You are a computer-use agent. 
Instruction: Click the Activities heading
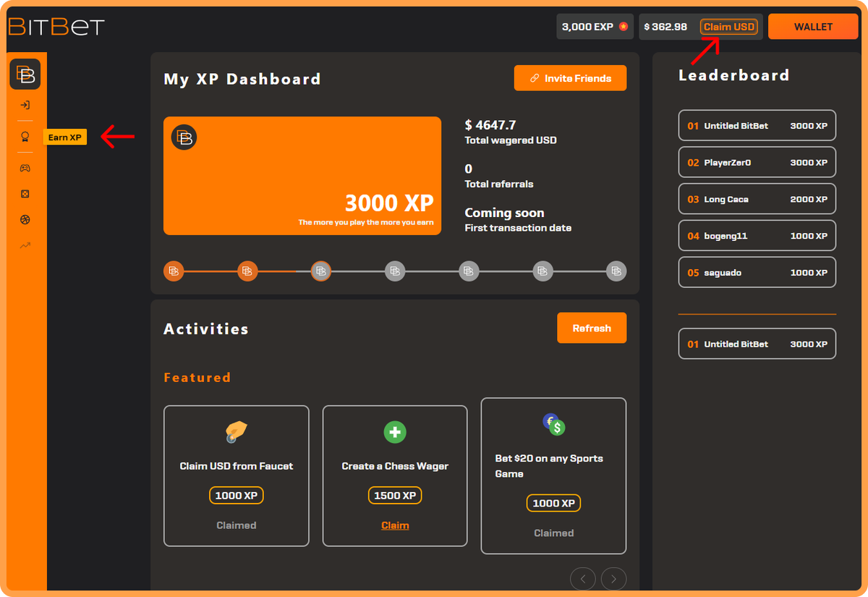click(206, 329)
